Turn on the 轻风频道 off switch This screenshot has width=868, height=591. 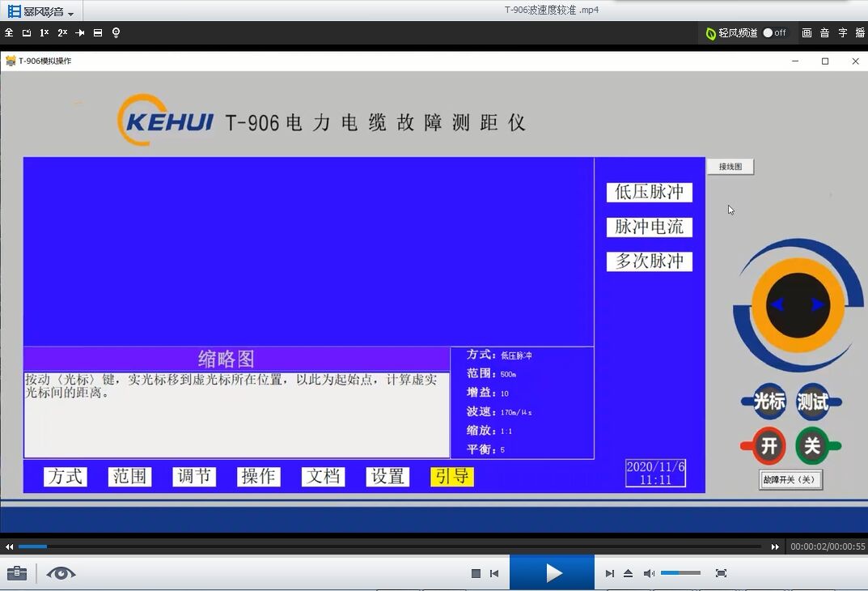(769, 33)
